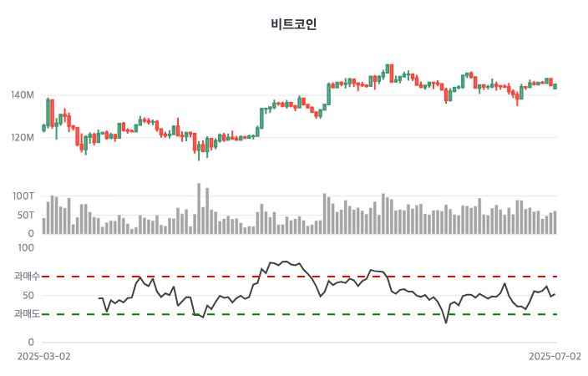Click the first volume bar on the left
The height and width of the screenshot is (376, 588).
(x=44, y=226)
